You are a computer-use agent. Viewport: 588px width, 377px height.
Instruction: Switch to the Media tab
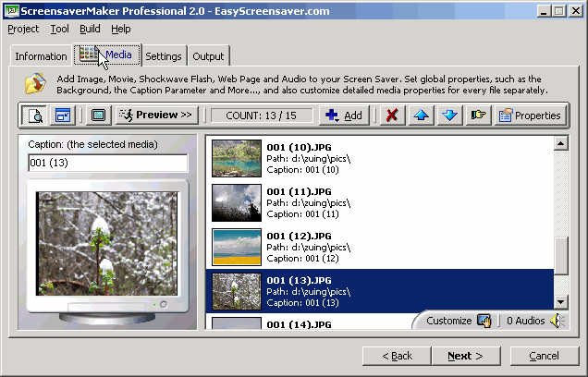(107, 55)
